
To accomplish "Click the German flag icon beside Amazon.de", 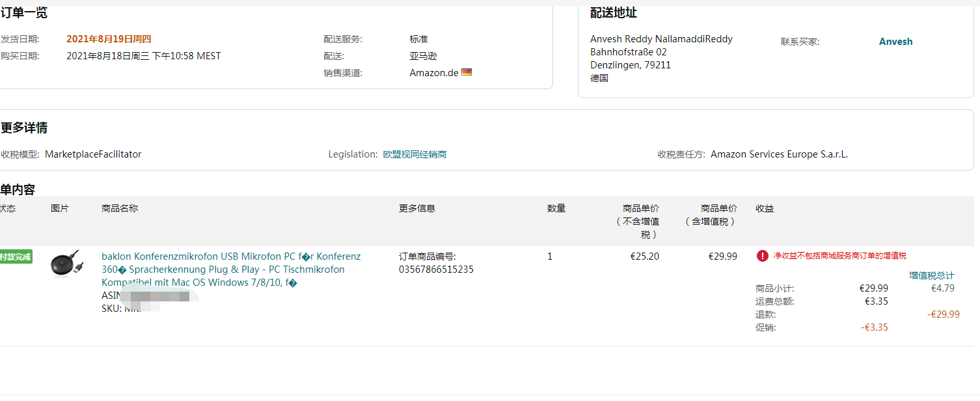I will (467, 72).
